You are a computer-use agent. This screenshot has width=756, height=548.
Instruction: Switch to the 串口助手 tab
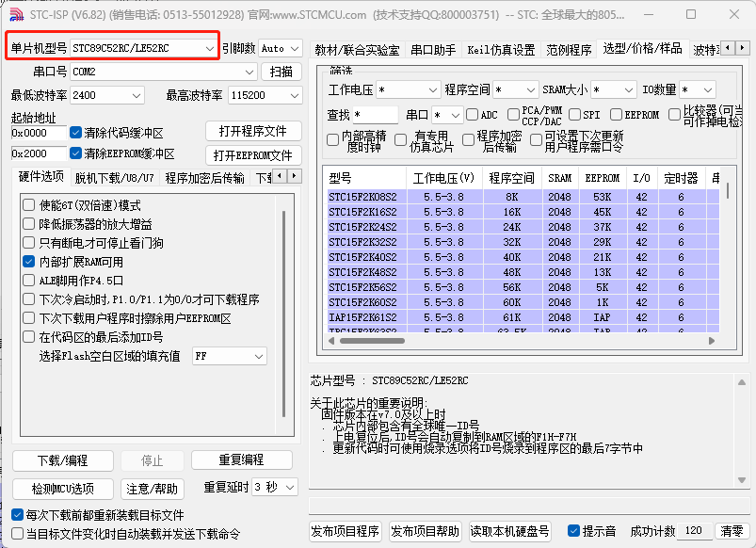(433, 50)
